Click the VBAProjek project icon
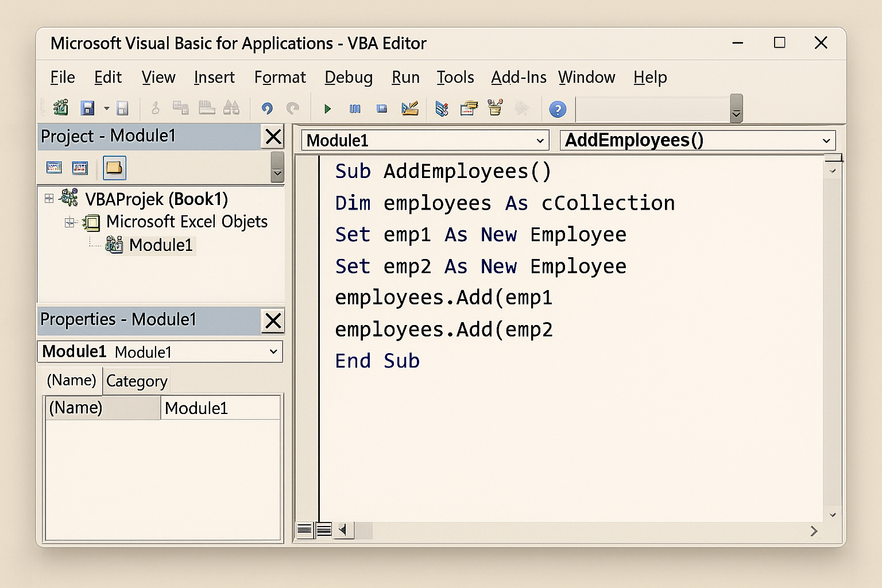Viewport: 882px width, 588px height. [69, 198]
